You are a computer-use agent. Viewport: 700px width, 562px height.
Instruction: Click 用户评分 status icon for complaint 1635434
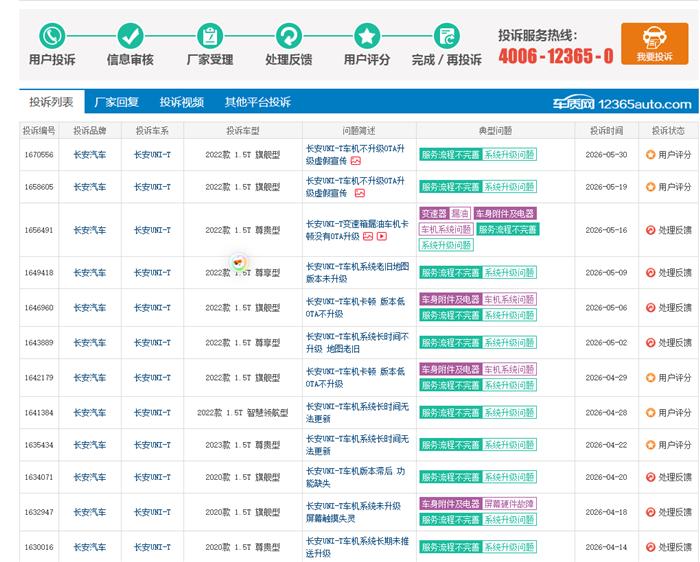650,445
